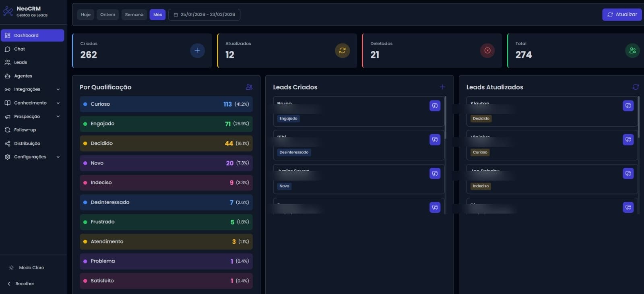
Task: Open chat for the Engajado lead in Leads Criados
Action: point(435,106)
